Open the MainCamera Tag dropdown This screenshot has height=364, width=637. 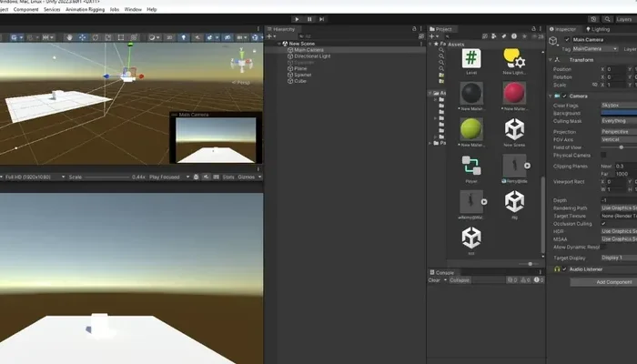[x=595, y=49]
